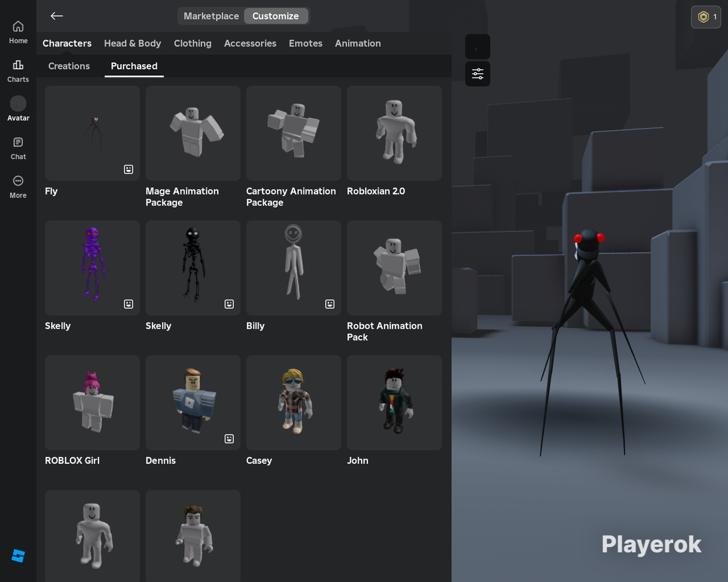Click the 'Casey' name label
This screenshot has width=728, height=582.
[259, 460]
